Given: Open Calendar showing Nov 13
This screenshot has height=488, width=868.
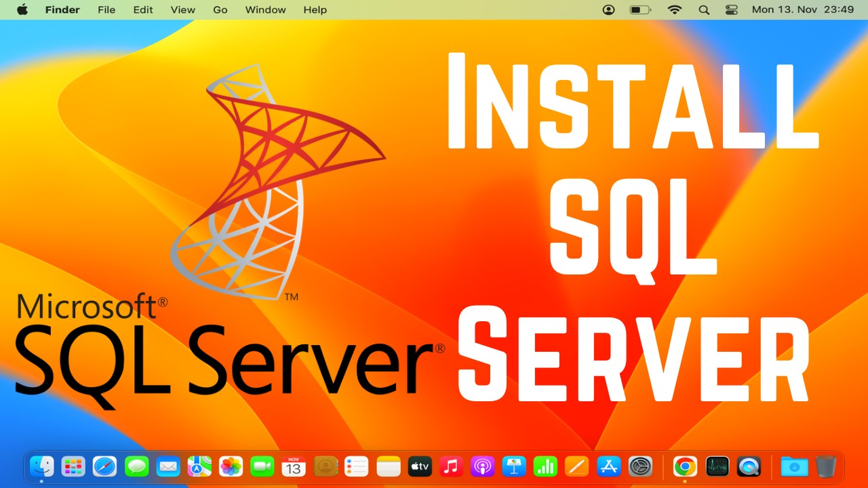Looking at the screenshot, I should coord(294,466).
